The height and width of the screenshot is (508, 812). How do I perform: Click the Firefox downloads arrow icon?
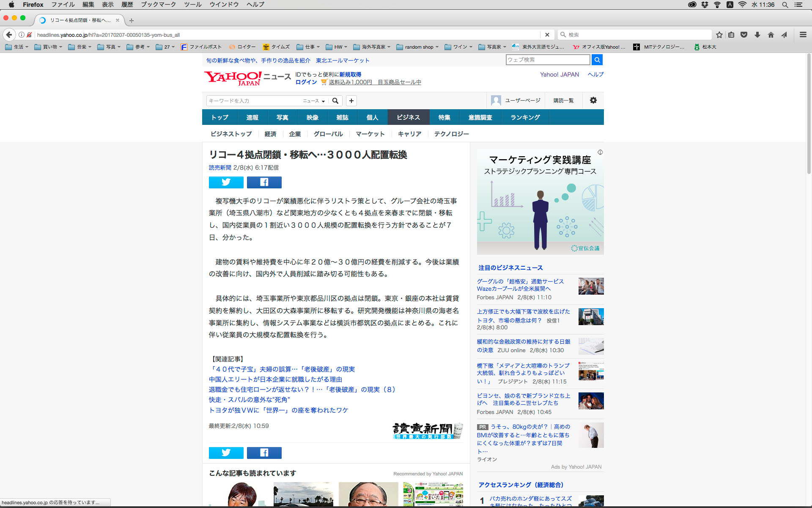coord(757,35)
